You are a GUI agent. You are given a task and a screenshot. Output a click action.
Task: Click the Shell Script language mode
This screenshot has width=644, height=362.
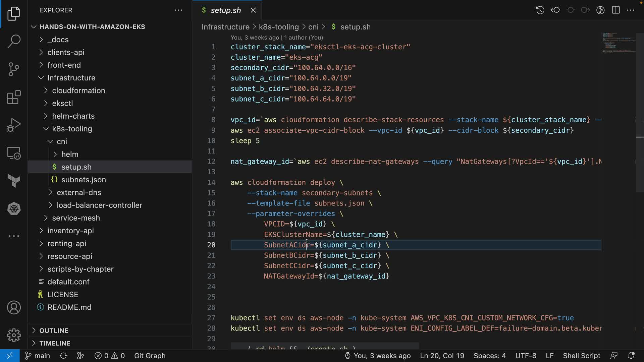(x=581, y=356)
